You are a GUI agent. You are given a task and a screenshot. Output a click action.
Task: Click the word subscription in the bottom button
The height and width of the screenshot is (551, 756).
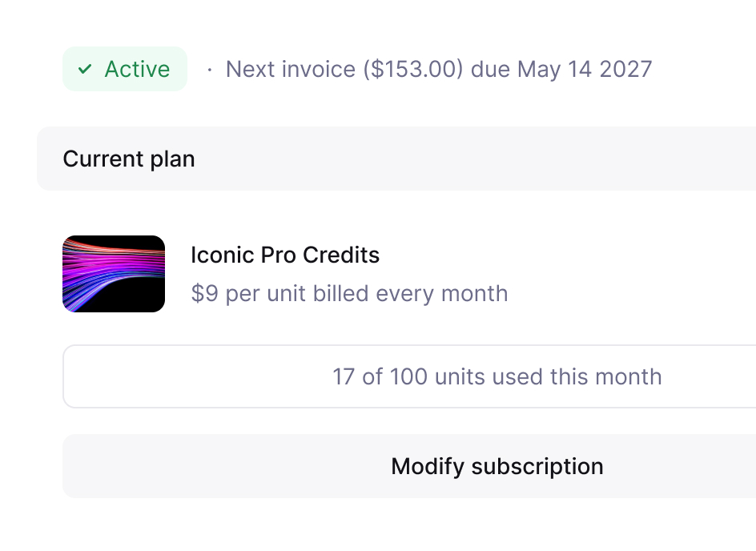click(537, 467)
